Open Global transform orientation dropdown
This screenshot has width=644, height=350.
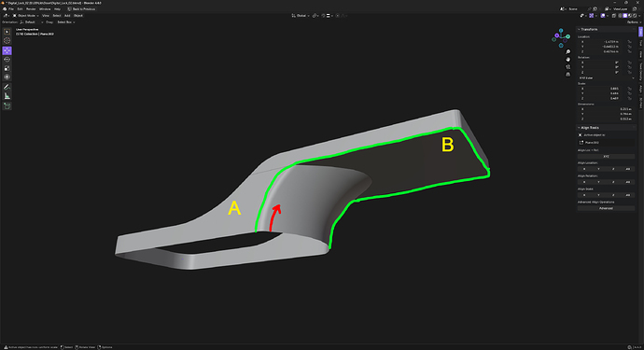301,16
